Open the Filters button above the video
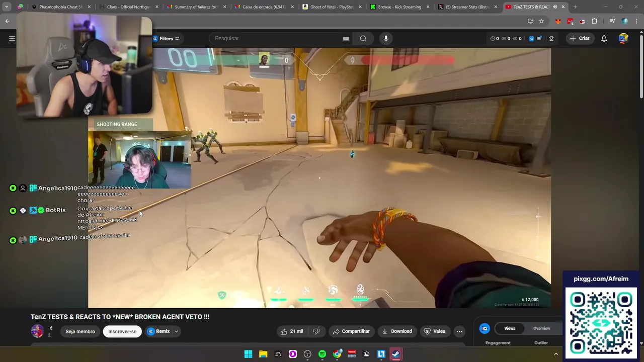Screen dimensions: 644x362 pyautogui.click(x=166, y=39)
